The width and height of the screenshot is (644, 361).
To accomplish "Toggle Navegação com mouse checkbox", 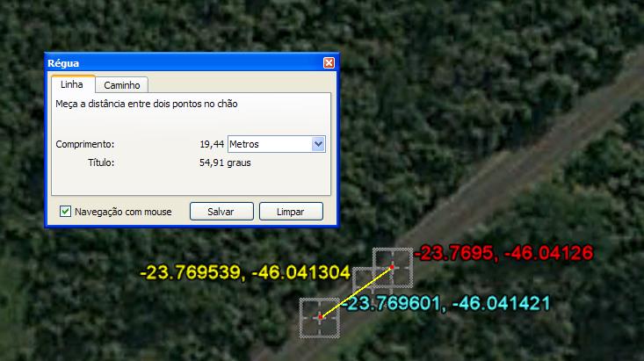I will tap(65, 212).
